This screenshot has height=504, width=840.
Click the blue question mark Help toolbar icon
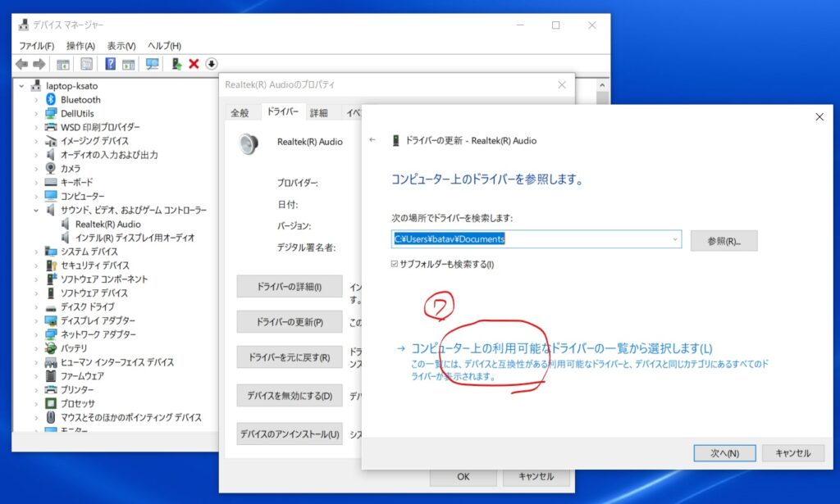(110, 64)
